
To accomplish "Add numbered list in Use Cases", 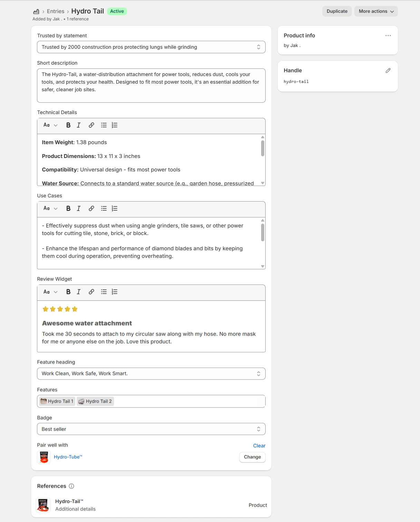I will click(115, 208).
